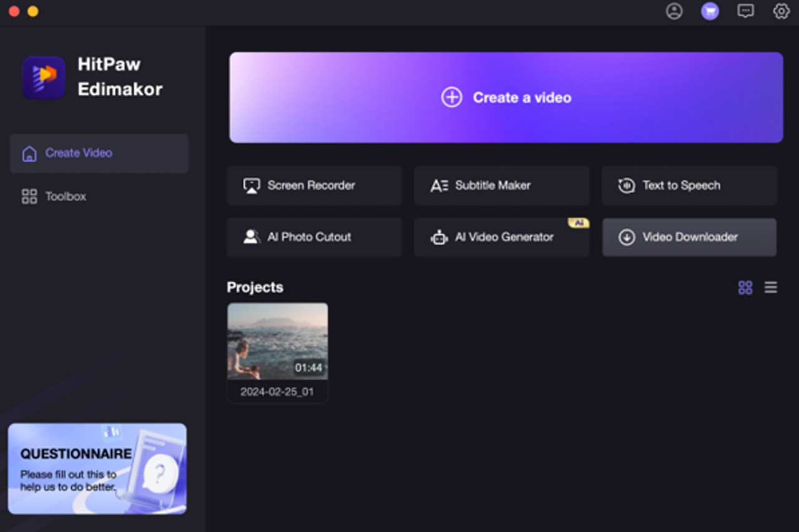Open the Text to Speech tool
Viewport: 799px width, 532px height.
coord(689,186)
